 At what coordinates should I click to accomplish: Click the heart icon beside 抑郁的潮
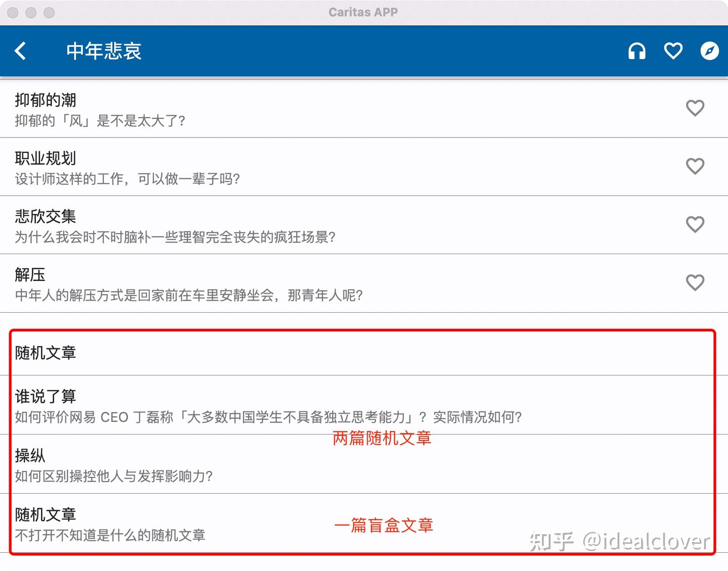(x=695, y=108)
